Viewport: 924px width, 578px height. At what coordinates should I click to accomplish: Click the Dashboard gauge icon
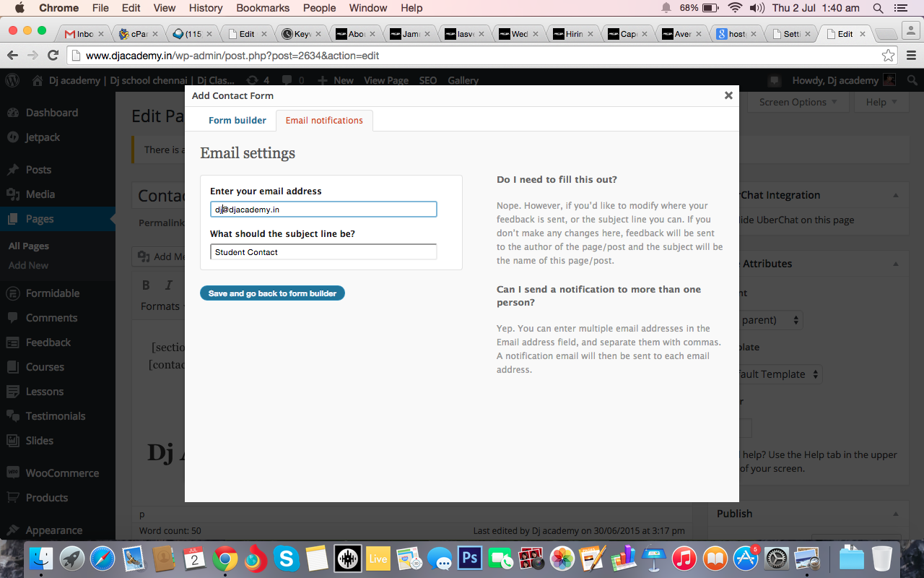(13, 113)
